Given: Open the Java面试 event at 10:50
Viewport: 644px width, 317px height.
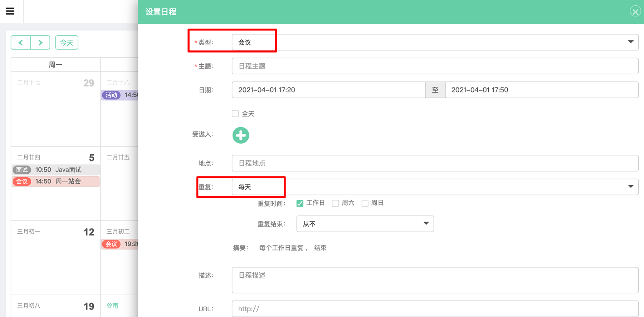Looking at the screenshot, I should (56, 170).
